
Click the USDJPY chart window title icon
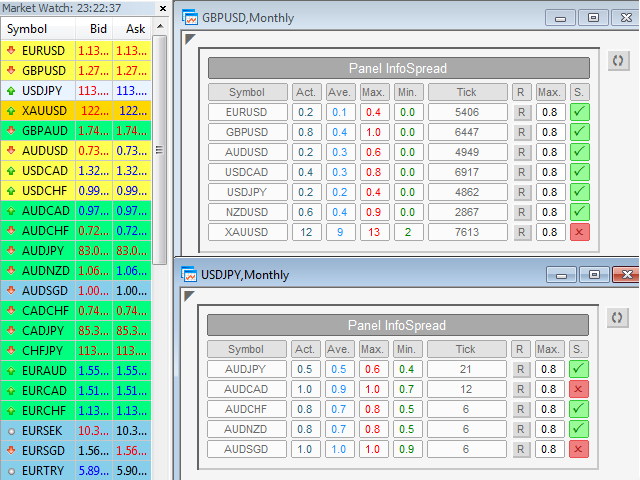pyautogui.click(x=188, y=275)
